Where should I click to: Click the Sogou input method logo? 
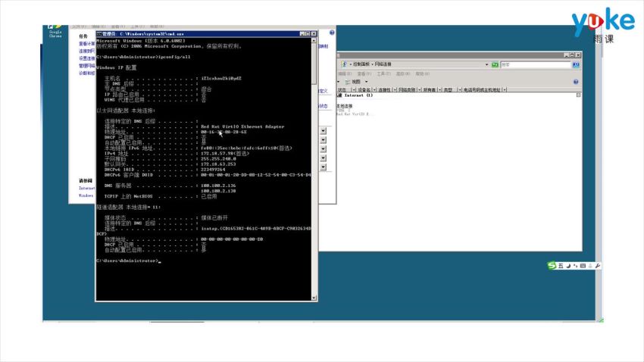[x=552, y=266]
